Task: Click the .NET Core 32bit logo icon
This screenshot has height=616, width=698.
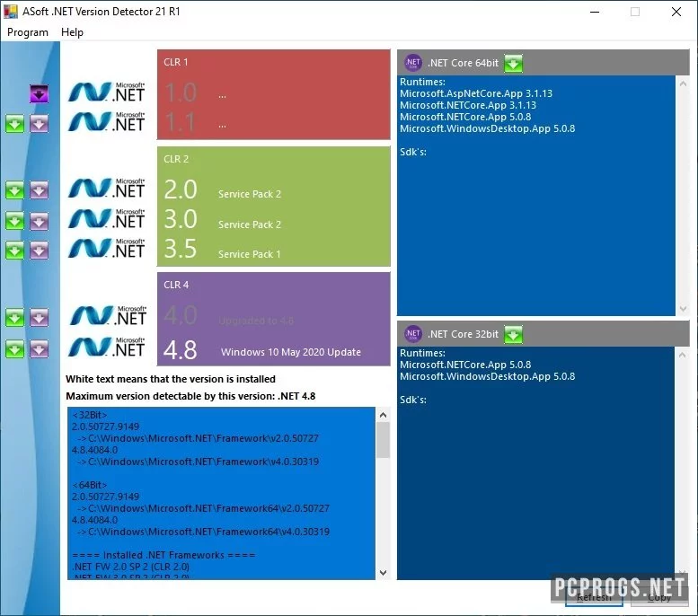Action: pos(412,334)
